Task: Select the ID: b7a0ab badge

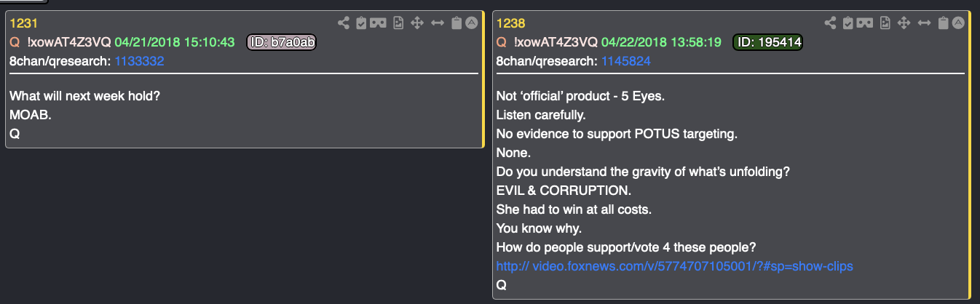Action: tap(281, 42)
